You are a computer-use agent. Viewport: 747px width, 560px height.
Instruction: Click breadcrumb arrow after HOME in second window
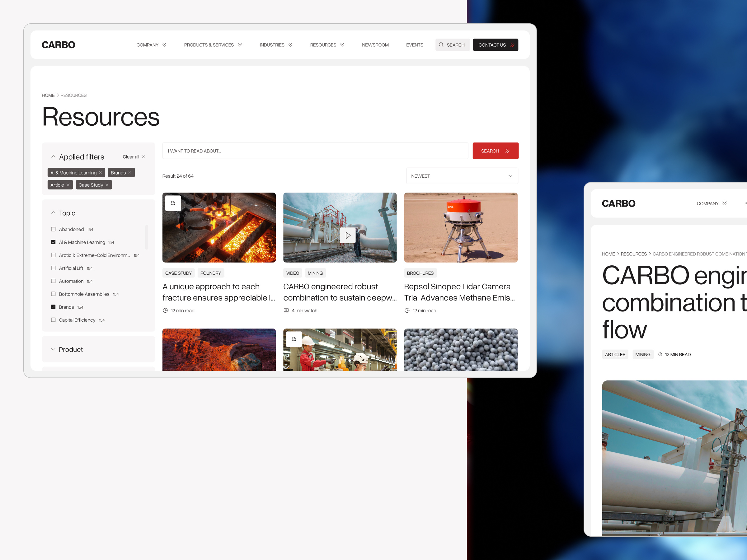(618, 254)
